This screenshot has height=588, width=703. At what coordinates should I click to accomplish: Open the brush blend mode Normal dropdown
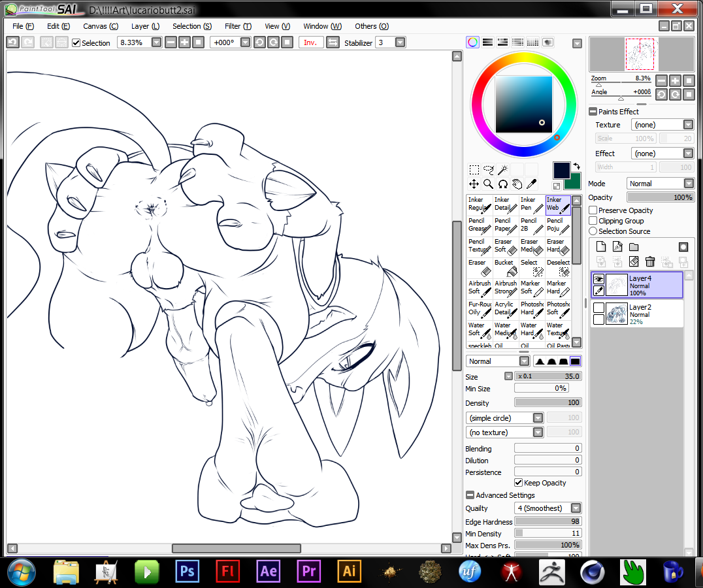click(x=524, y=361)
